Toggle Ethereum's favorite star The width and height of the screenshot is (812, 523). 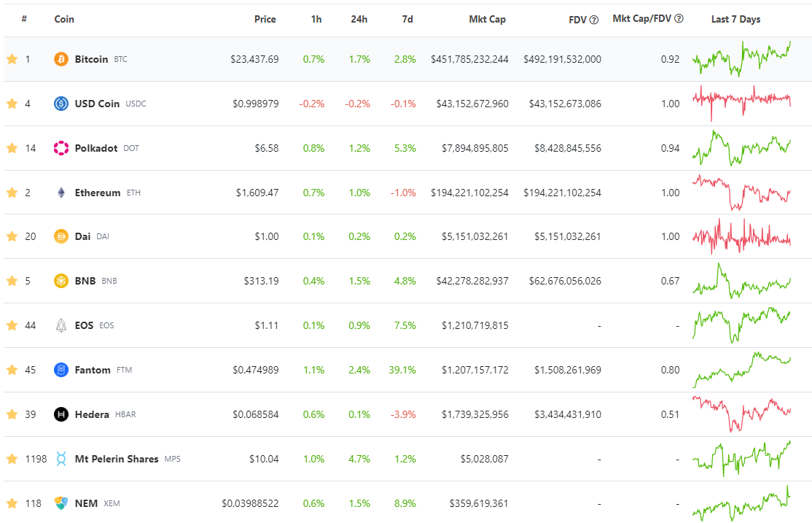(x=12, y=193)
